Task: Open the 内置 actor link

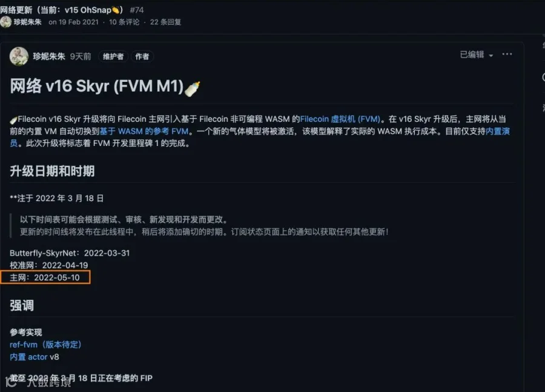Action: tap(28, 357)
